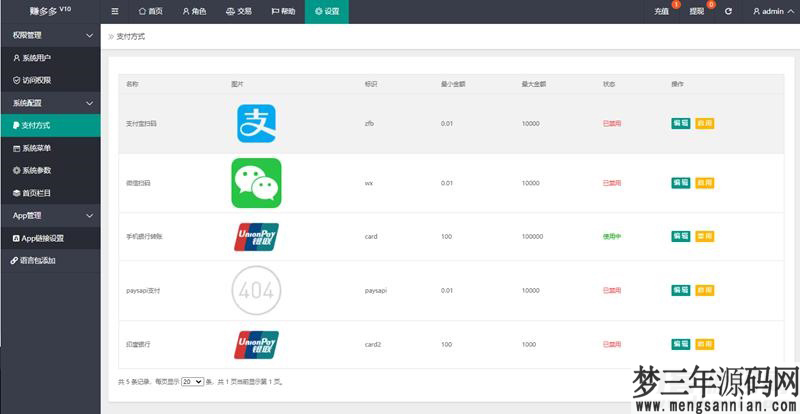800x414 pixels.
Task: Select the 设置 settings tab
Action: point(327,11)
